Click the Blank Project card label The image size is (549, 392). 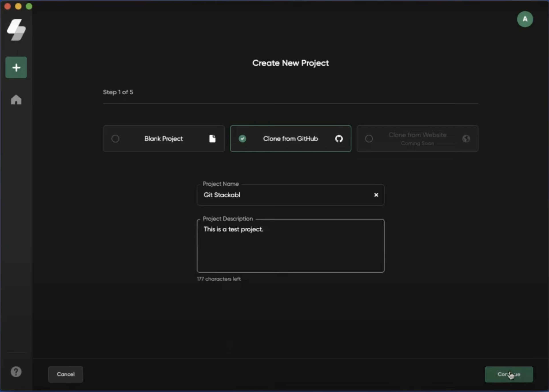coord(163,139)
